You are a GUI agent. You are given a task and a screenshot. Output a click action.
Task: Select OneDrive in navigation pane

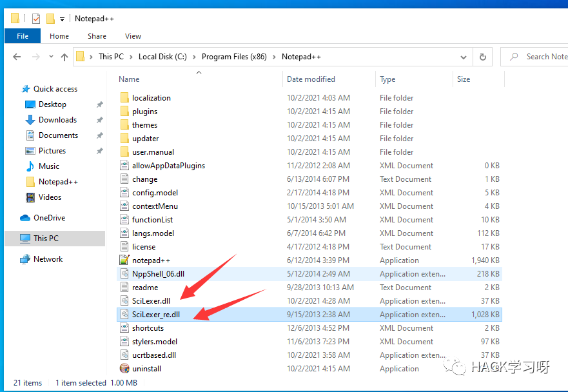[x=49, y=218]
